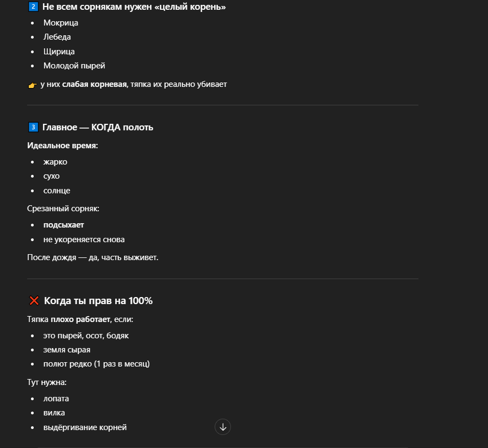The width and height of the screenshot is (488, 448).
Task: Click the bold «подсыхает» bullet item
Action: tap(64, 225)
